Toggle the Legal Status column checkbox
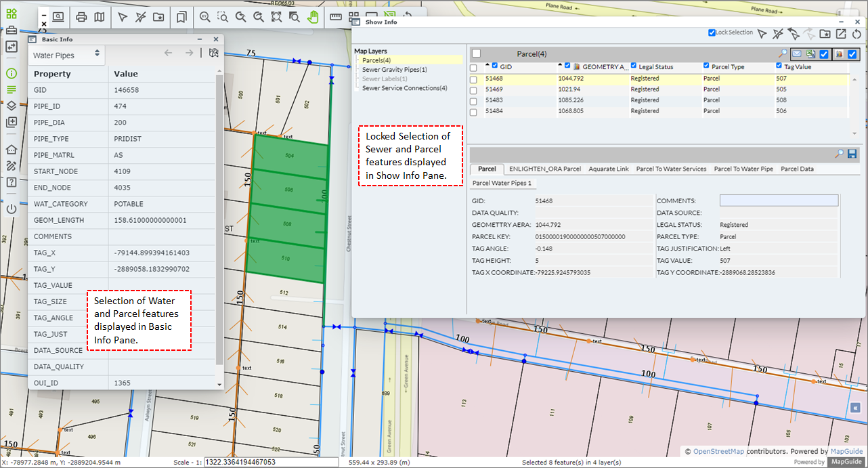The image size is (868, 468). (x=634, y=66)
